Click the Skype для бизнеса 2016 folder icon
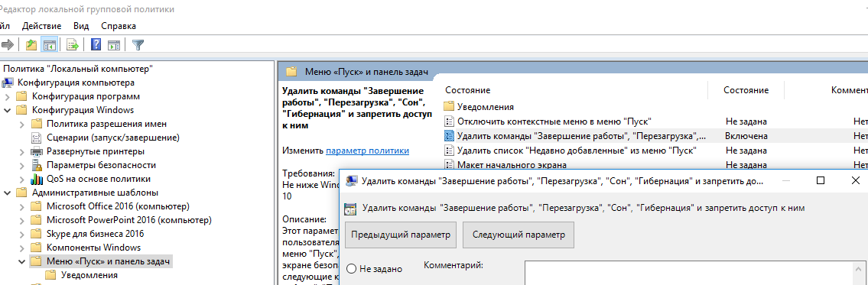The width and height of the screenshot is (868, 285). pyautogui.click(x=37, y=234)
